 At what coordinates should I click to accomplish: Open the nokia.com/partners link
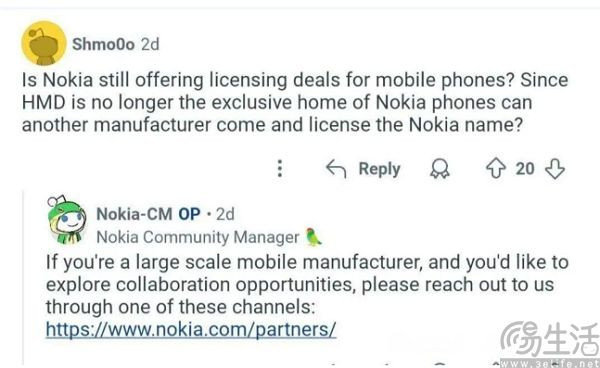pos(191,329)
